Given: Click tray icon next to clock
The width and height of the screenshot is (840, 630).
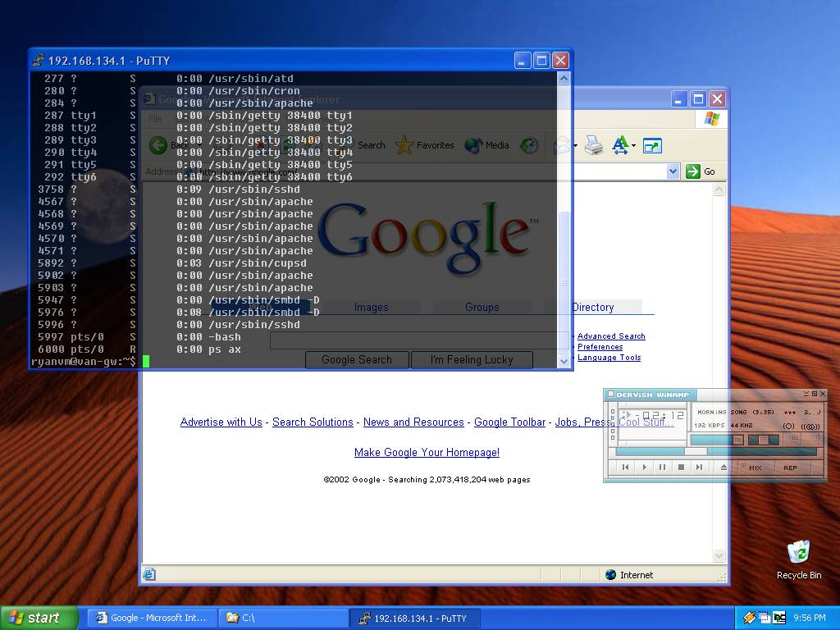Looking at the screenshot, I should (779, 618).
